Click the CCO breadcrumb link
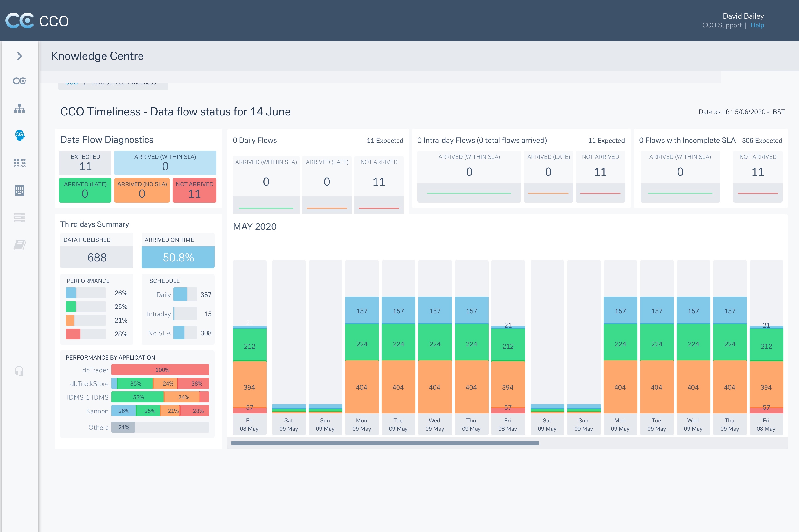This screenshot has height=532, width=799. pyautogui.click(x=71, y=83)
